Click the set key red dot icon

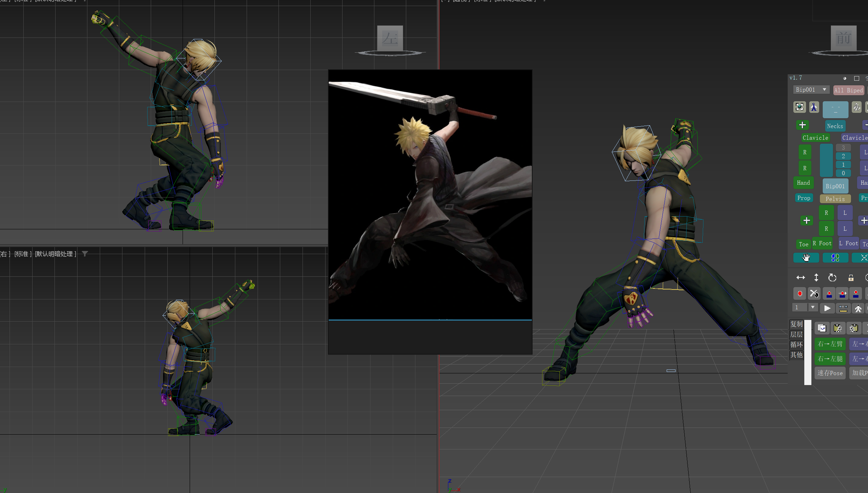click(x=800, y=294)
